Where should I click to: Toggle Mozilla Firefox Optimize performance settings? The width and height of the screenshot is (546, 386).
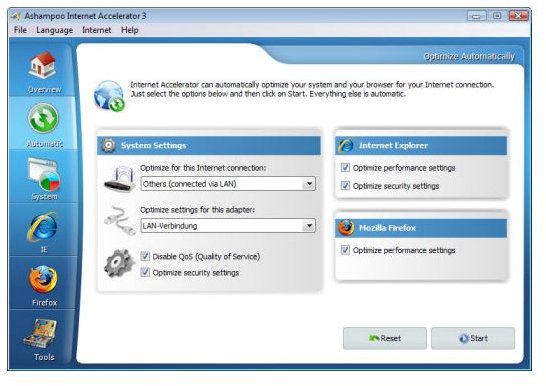point(345,250)
